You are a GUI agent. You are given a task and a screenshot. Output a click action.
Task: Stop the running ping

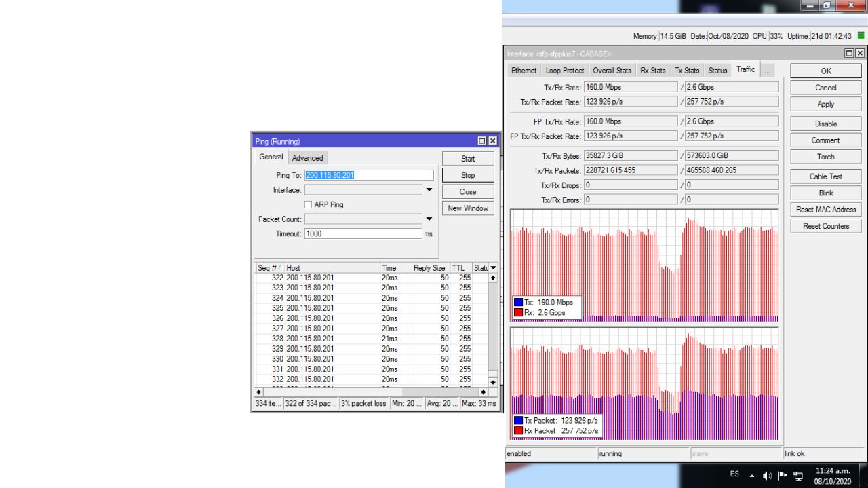(468, 175)
